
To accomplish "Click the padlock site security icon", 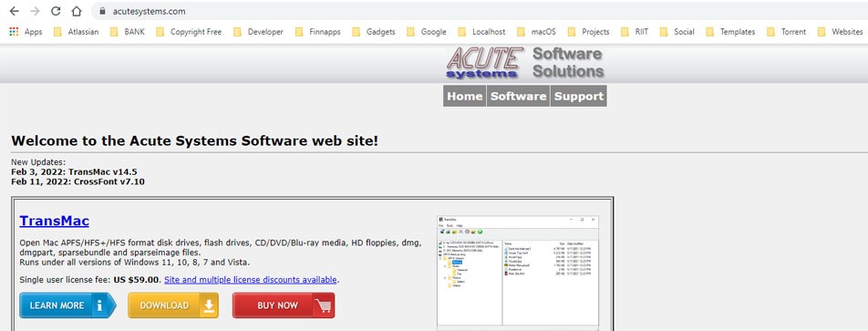I will 102,11.
